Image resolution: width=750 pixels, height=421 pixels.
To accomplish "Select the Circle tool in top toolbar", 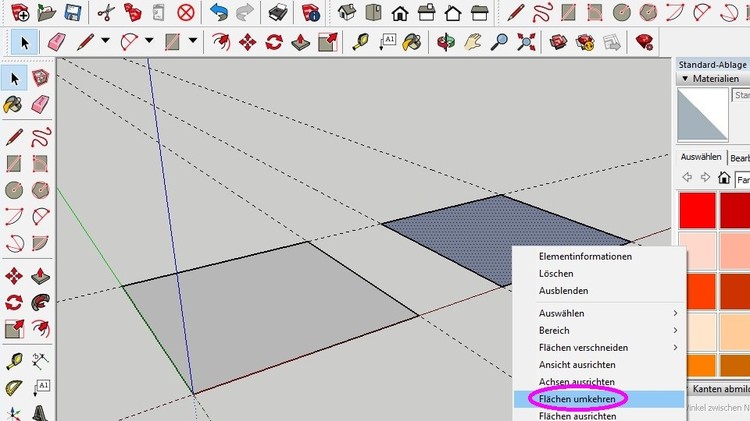I will [x=622, y=12].
